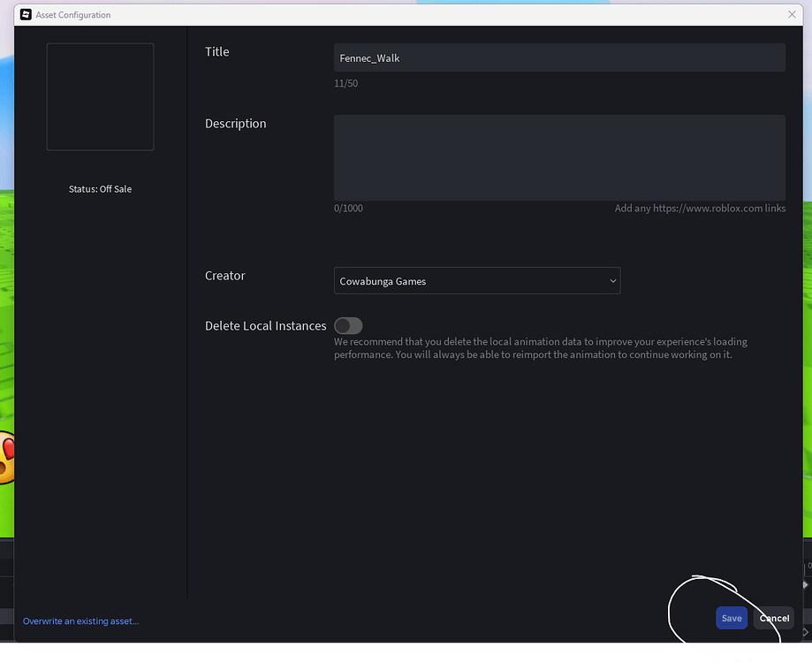Click the 'Status: Off Sale' text
Image resolution: width=812 pixels, height=663 pixels.
[x=100, y=189]
